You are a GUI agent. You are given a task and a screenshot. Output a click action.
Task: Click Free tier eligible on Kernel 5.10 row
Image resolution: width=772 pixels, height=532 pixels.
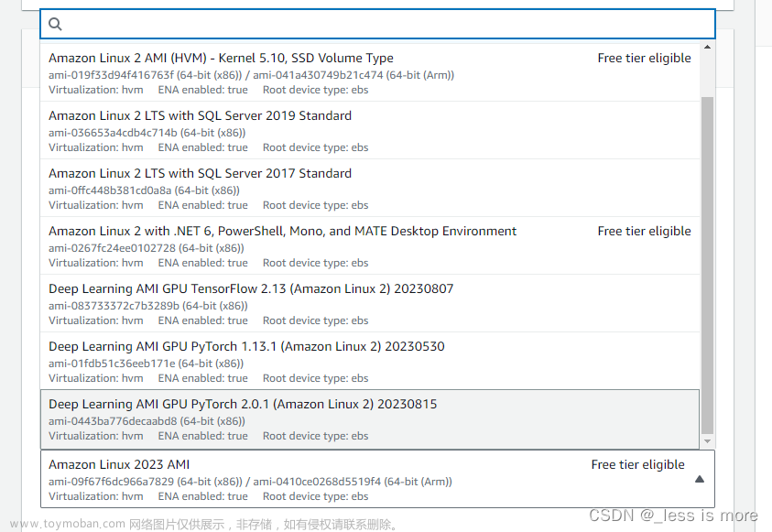(x=644, y=58)
